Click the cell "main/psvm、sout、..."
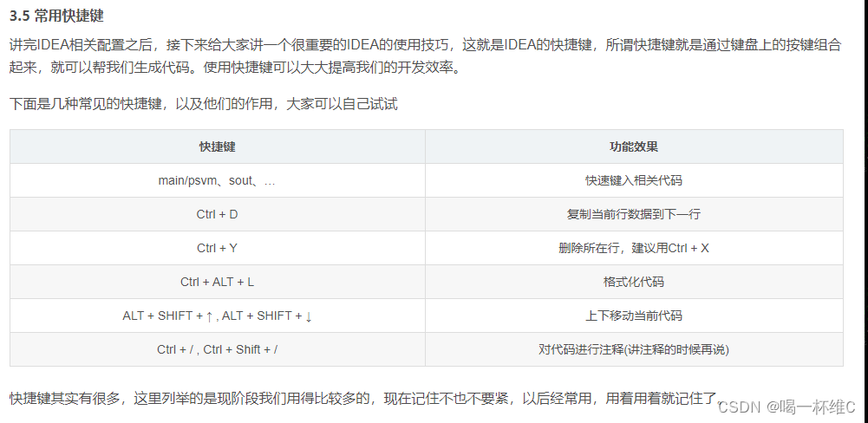 [x=218, y=180]
